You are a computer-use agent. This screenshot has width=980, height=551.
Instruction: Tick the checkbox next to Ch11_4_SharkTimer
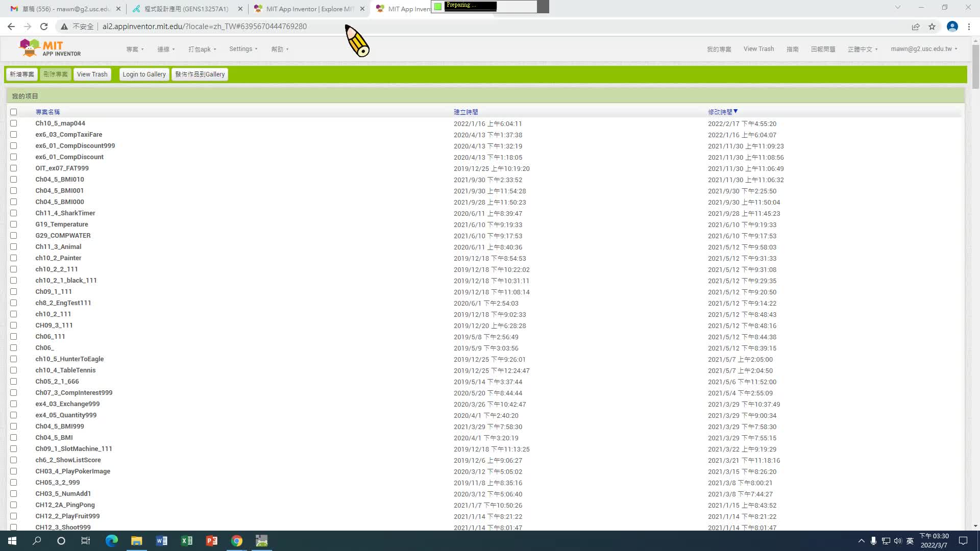click(x=14, y=213)
